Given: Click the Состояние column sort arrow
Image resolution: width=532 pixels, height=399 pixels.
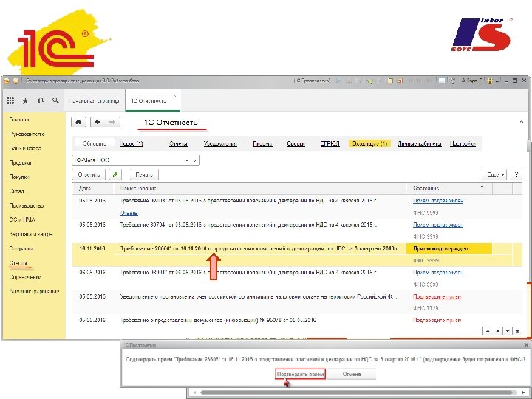Looking at the screenshot, I should (x=482, y=188).
